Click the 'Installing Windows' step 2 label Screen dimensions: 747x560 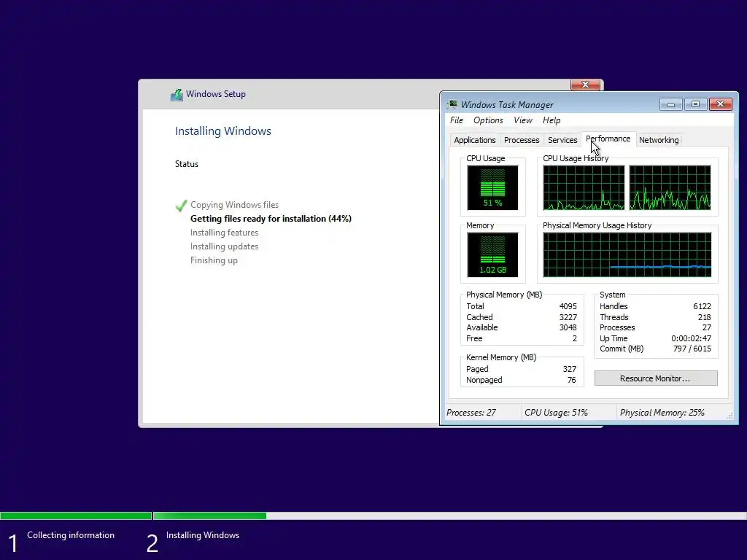203,535
